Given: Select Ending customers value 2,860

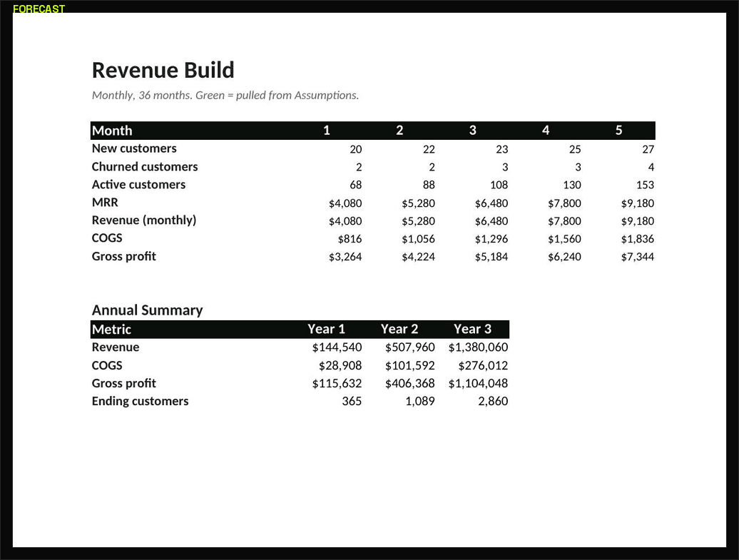Looking at the screenshot, I should pos(494,402).
